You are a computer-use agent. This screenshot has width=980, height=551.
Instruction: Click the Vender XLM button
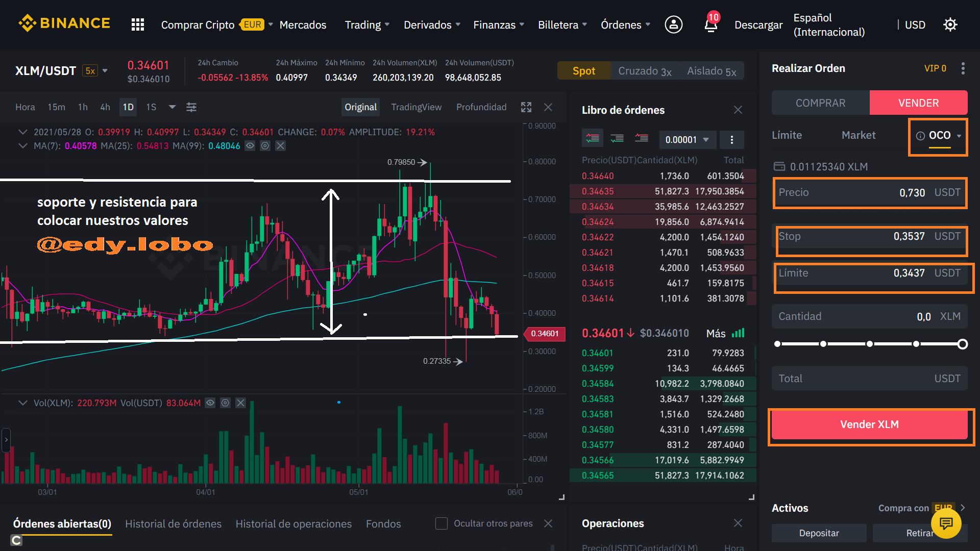(x=869, y=424)
